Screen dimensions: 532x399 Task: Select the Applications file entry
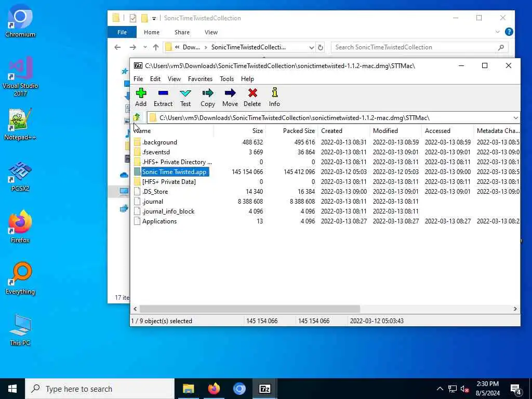(x=159, y=221)
